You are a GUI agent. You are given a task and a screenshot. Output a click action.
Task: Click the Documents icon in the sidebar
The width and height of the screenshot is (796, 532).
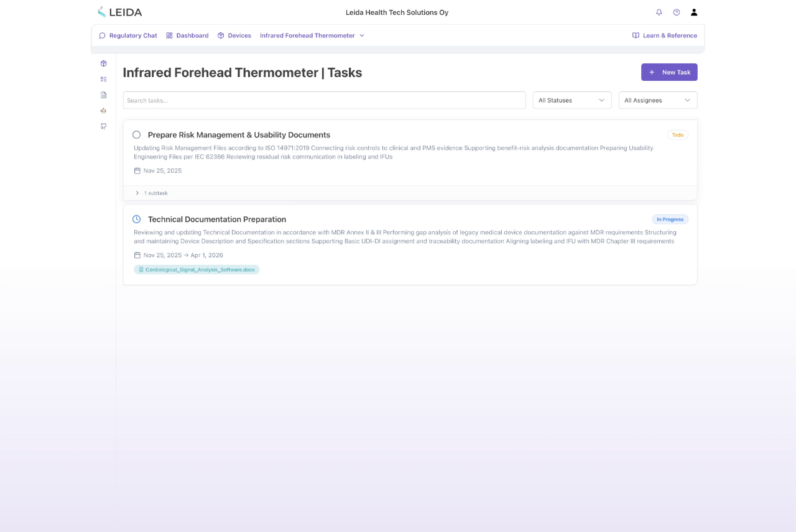(x=103, y=94)
